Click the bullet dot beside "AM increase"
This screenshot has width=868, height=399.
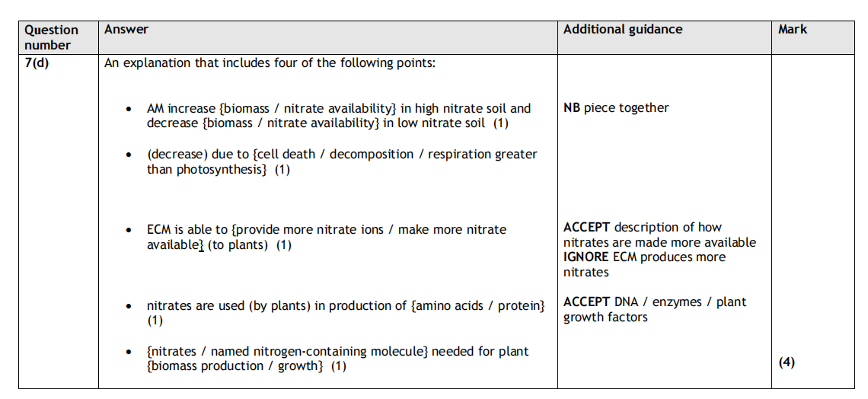[130, 110]
